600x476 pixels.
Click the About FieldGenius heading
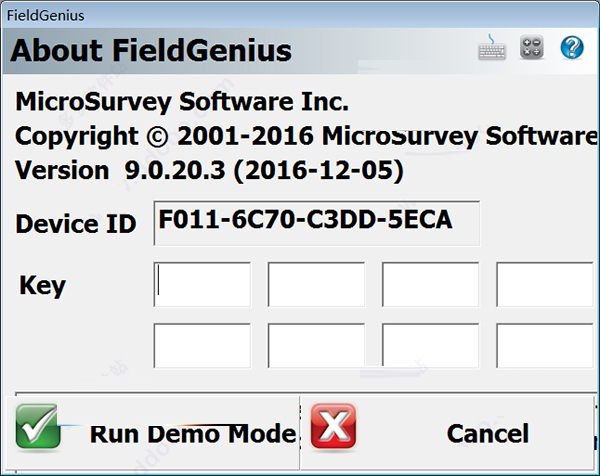click(151, 49)
